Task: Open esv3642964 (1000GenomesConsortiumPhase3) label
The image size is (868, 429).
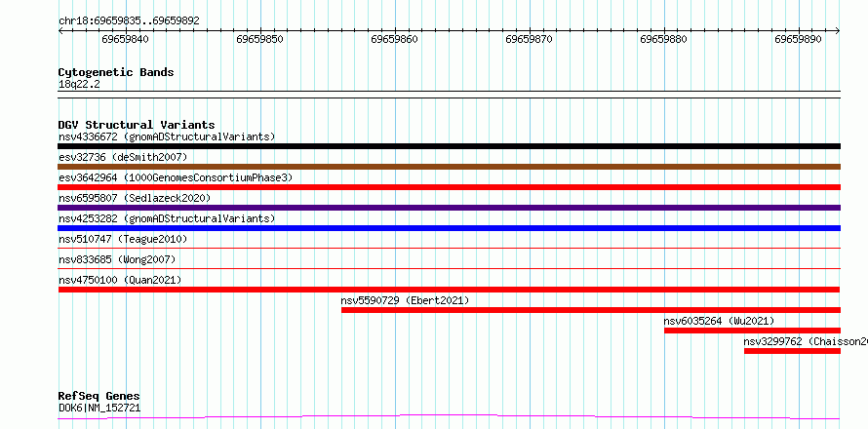Action: pyautogui.click(x=176, y=177)
